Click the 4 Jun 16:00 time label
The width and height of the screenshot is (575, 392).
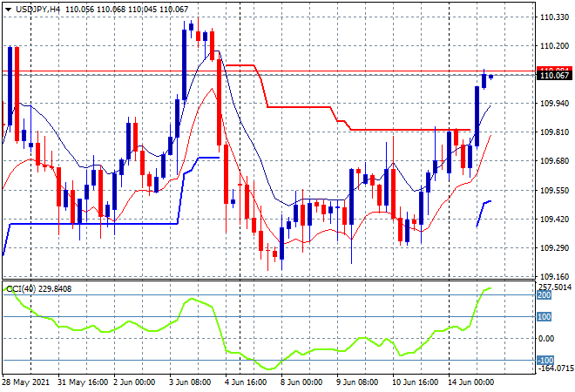[x=246, y=382]
